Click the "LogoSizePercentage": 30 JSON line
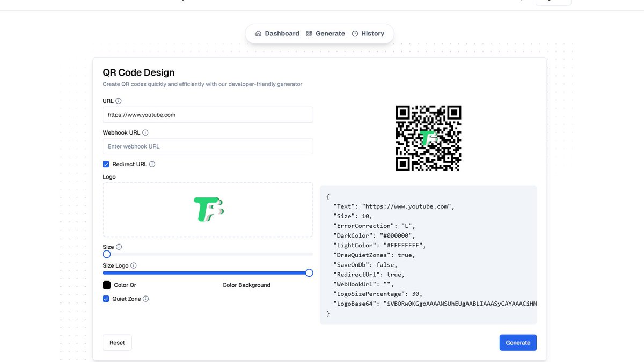Screen dimensions: 644x362 (x=378, y=293)
